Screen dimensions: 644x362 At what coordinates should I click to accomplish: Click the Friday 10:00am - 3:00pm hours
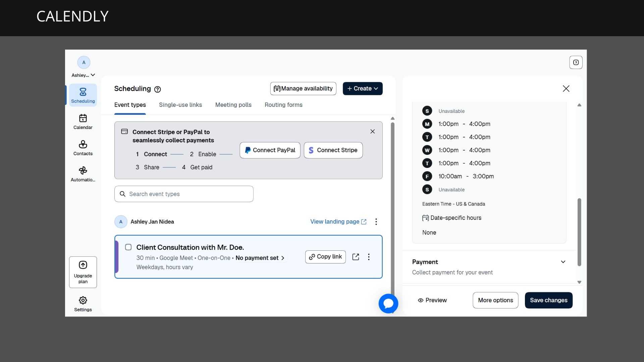click(466, 176)
